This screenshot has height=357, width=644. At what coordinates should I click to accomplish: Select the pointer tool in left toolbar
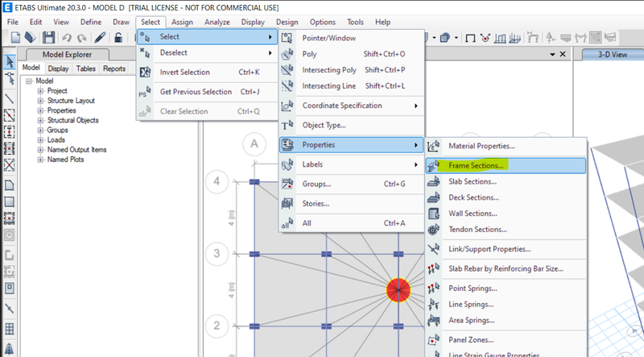tap(10, 62)
